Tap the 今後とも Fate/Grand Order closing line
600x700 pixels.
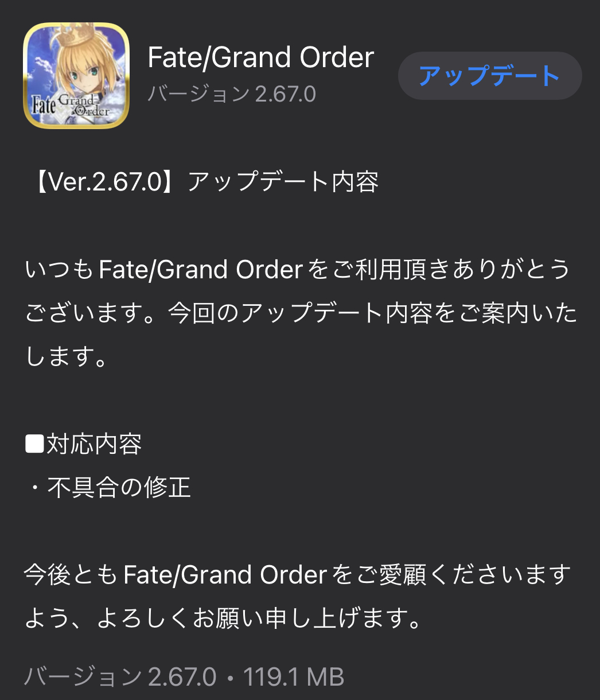coord(298,575)
